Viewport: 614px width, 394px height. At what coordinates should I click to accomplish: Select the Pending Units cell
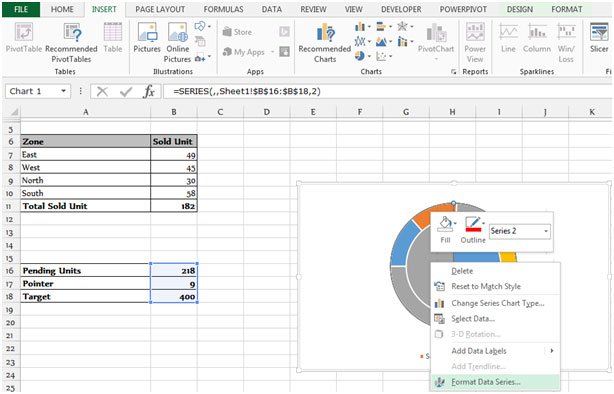[x=85, y=271]
